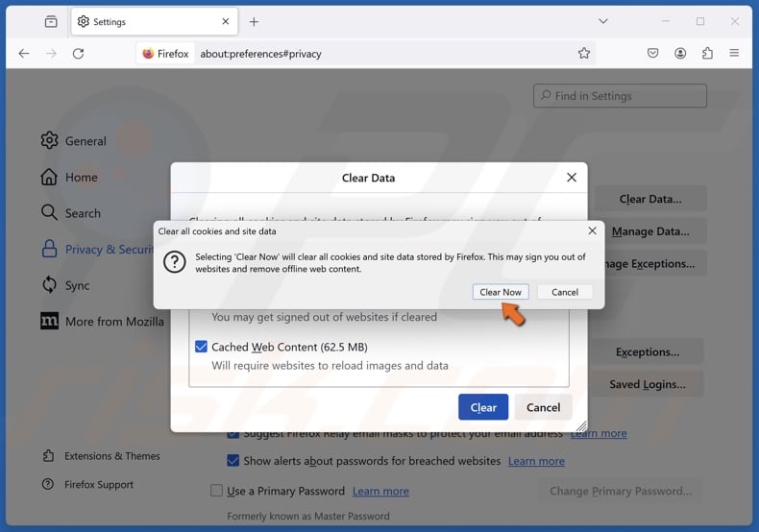The height and width of the screenshot is (532, 759).
Task: Open the Sync settings category
Action: (x=66, y=285)
